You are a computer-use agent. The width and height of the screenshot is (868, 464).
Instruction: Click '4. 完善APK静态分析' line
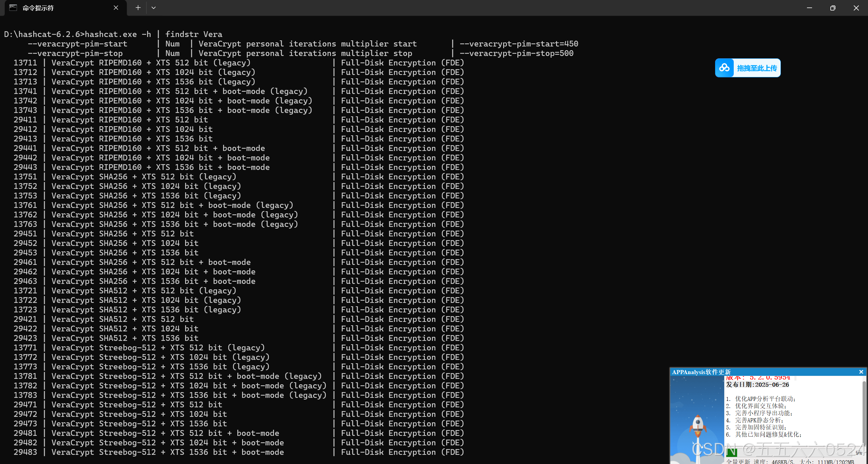click(x=755, y=420)
